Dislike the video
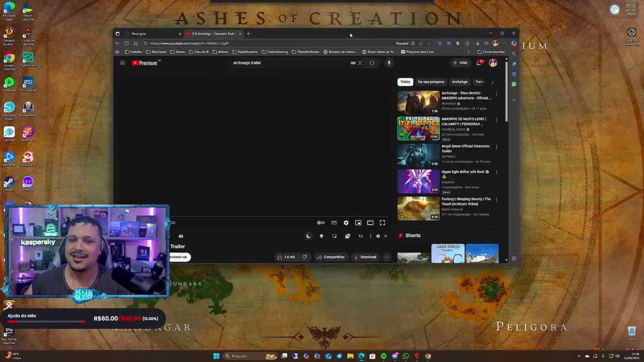Screen dimensions: 644x362 tap(304, 257)
